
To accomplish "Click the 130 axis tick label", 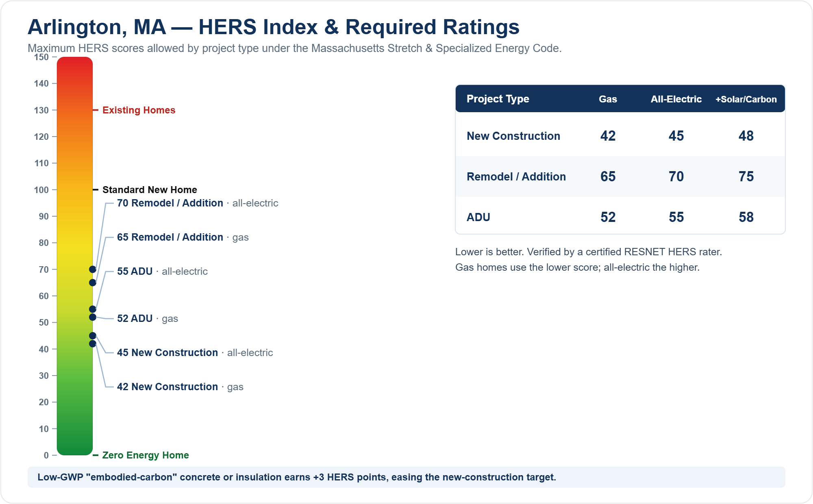I will (x=41, y=111).
